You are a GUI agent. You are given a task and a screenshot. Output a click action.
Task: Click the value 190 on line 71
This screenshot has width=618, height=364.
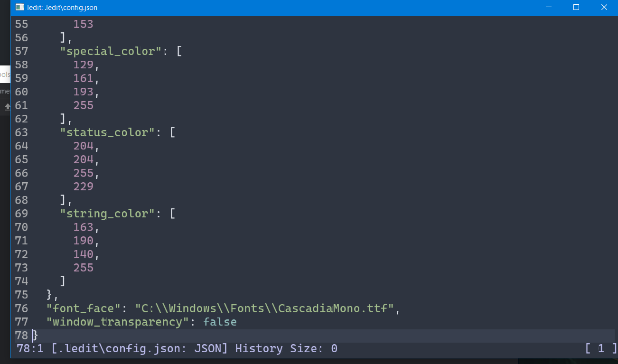pyautogui.click(x=83, y=241)
